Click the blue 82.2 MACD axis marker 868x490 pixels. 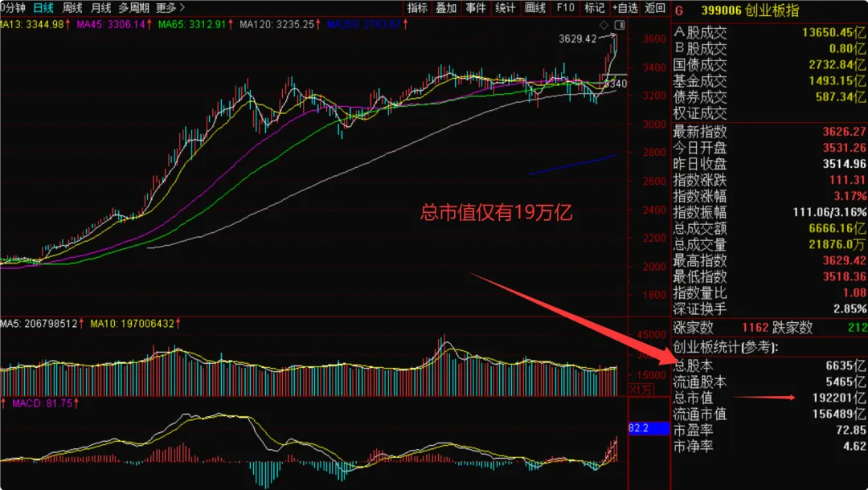click(649, 428)
